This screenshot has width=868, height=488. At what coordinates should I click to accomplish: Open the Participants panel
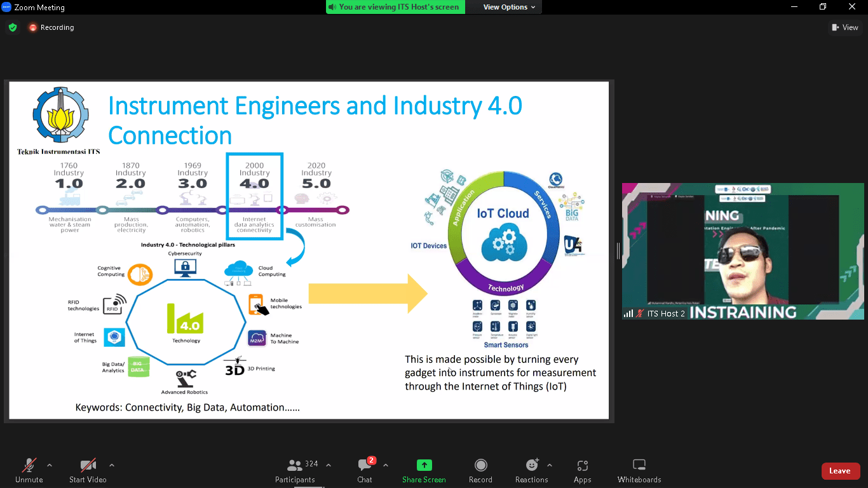[295, 470]
